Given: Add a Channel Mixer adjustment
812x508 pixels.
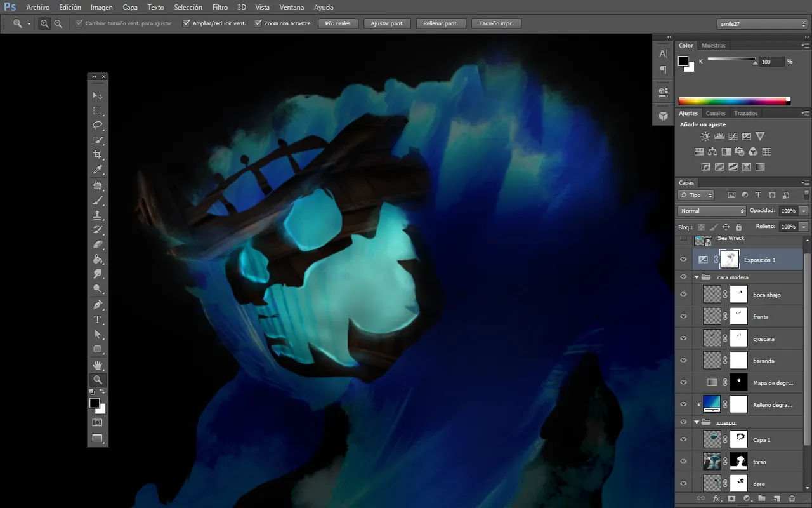Looking at the screenshot, I should [x=753, y=152].
